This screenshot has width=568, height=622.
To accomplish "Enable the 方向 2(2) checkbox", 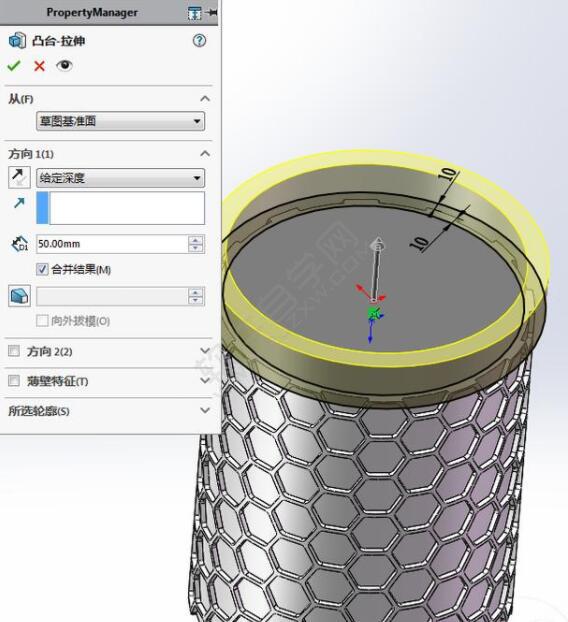I will tap(14, 351).
